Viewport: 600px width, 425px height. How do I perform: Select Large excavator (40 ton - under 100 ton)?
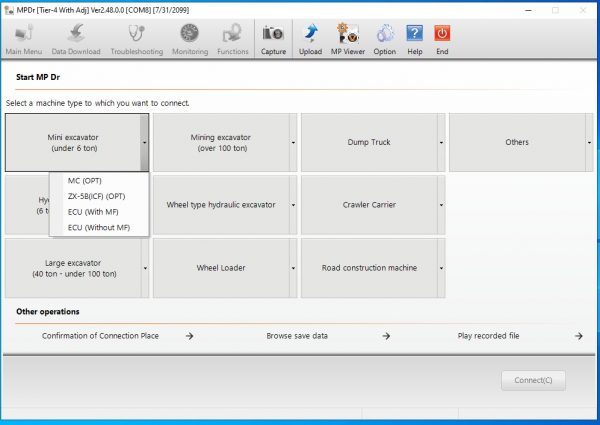[73, 268]
